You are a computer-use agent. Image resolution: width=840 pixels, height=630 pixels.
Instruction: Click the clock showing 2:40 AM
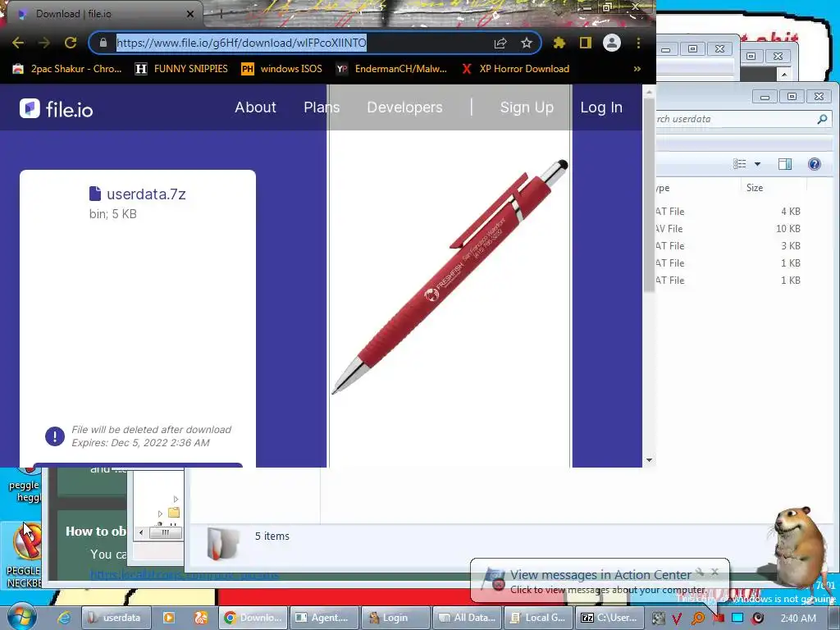(x=798, y=619)
